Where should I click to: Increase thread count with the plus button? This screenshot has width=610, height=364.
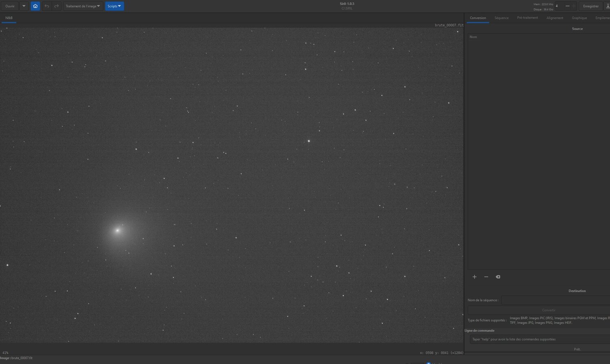[574, 6]
